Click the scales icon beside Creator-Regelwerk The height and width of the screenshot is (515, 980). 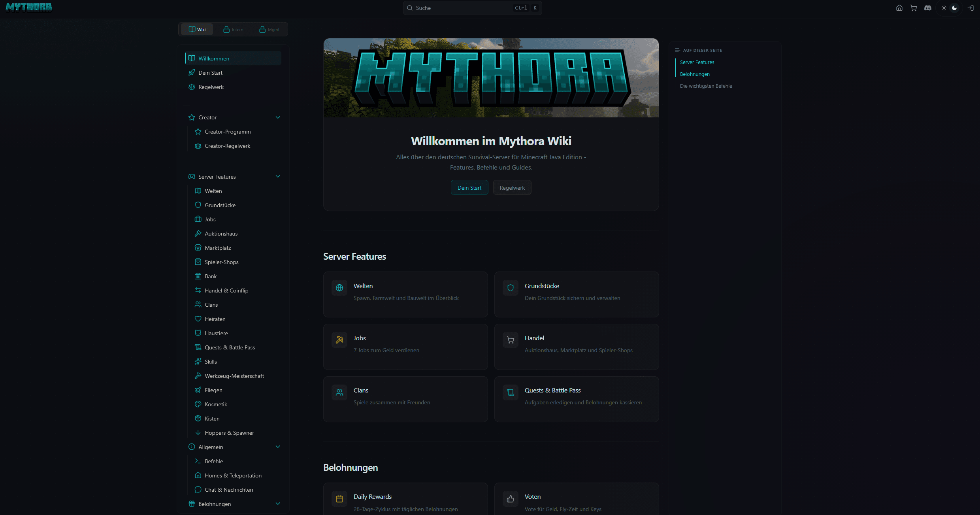(x=198, y=146)
